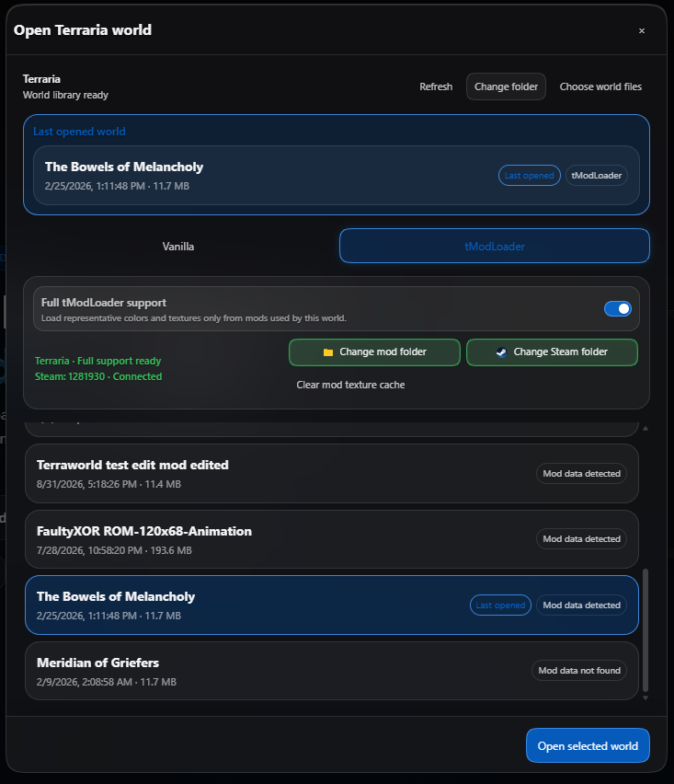This screenshot has height=784, width=674.
Task: Click the folder icon on Change mod folder
Action: (x=327, y=352)
